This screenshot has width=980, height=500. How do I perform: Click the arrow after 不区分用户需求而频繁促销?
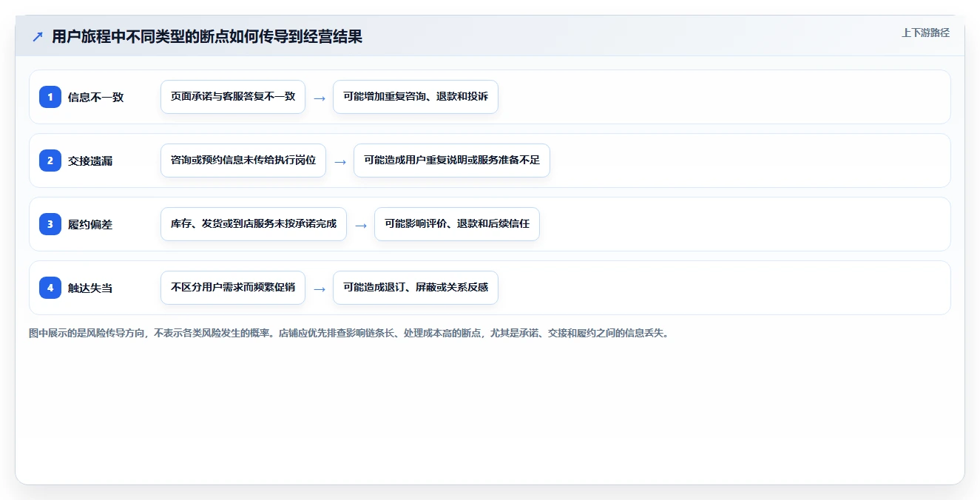coord(320,288)
